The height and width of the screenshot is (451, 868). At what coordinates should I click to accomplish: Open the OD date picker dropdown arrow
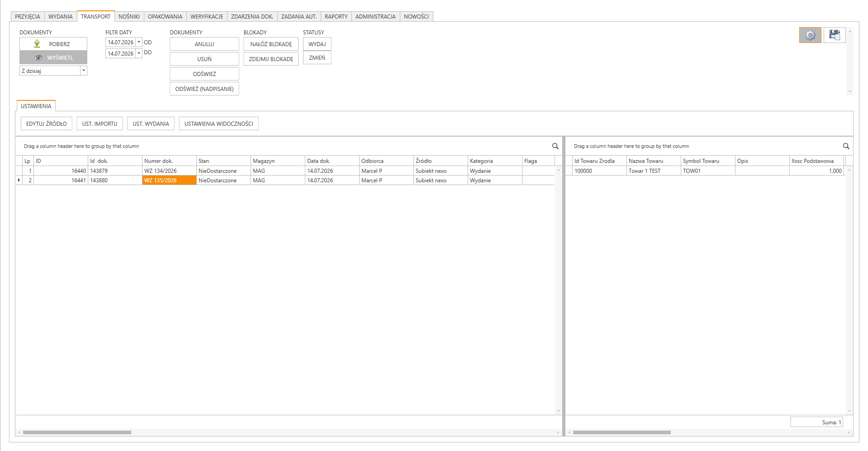pyautogui.click(x=139, y=42)
